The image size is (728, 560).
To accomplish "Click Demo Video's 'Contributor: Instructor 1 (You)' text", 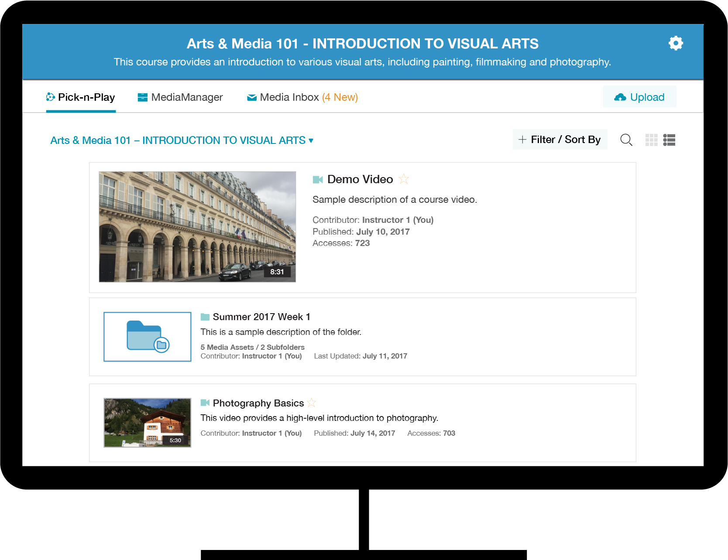I will click(373, 220).
